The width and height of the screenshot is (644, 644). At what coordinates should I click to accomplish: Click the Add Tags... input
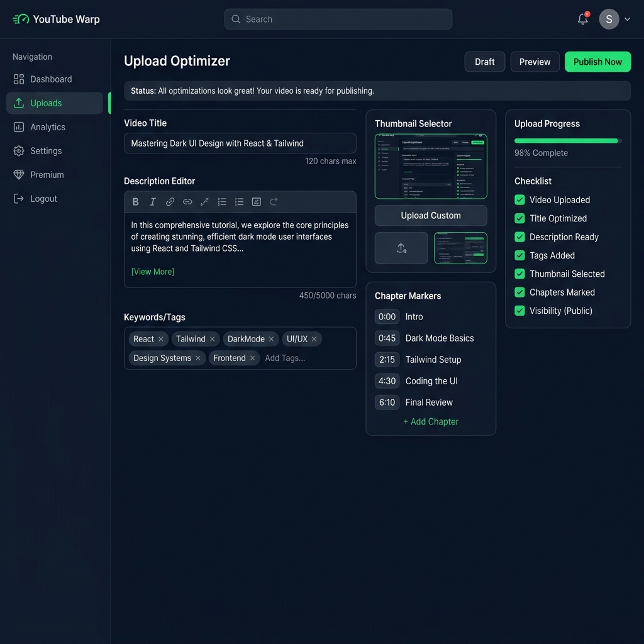[285, 358]
